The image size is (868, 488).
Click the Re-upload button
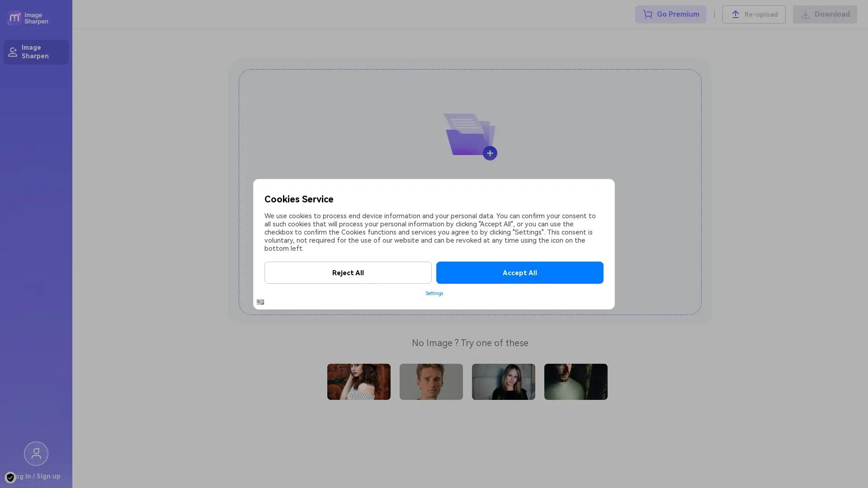753,14
